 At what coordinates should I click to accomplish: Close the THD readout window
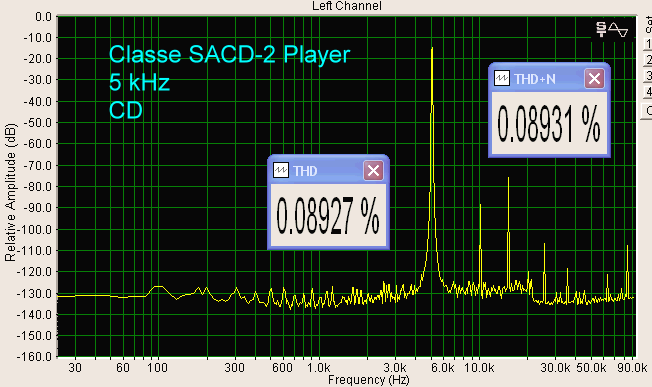373,170
